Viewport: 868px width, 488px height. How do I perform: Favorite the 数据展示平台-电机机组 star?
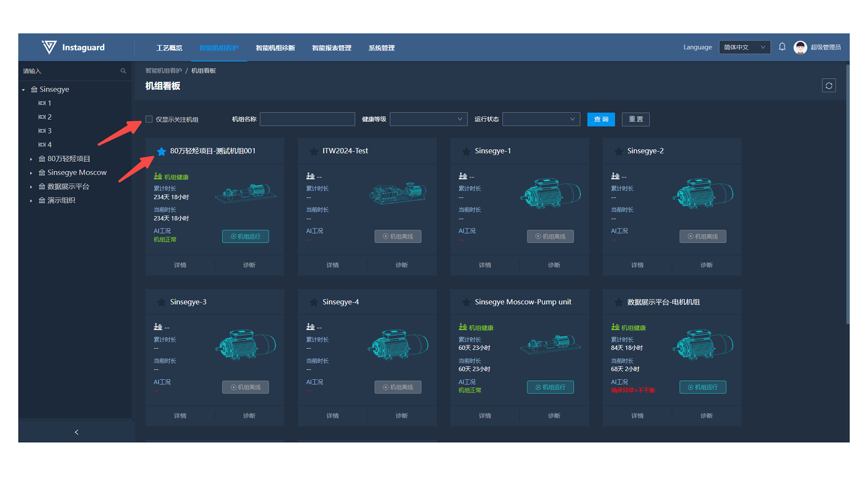click(x=618, y=302)
